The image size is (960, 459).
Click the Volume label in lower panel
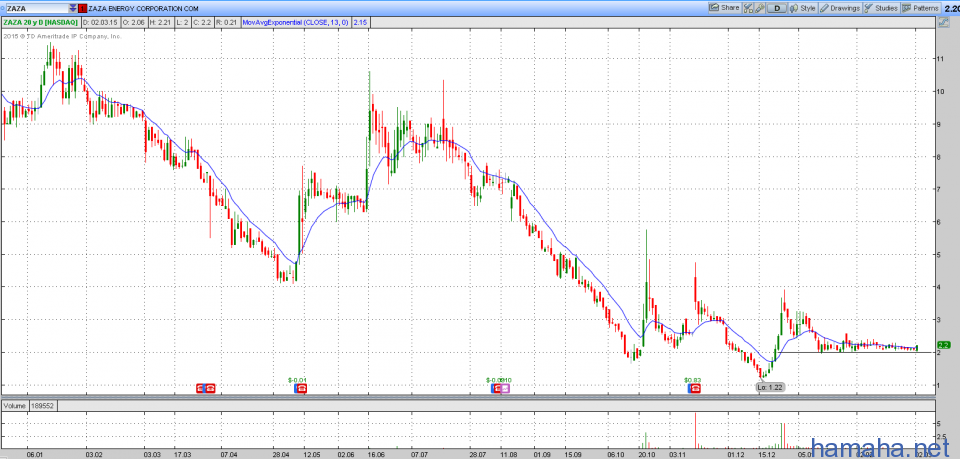15,405
